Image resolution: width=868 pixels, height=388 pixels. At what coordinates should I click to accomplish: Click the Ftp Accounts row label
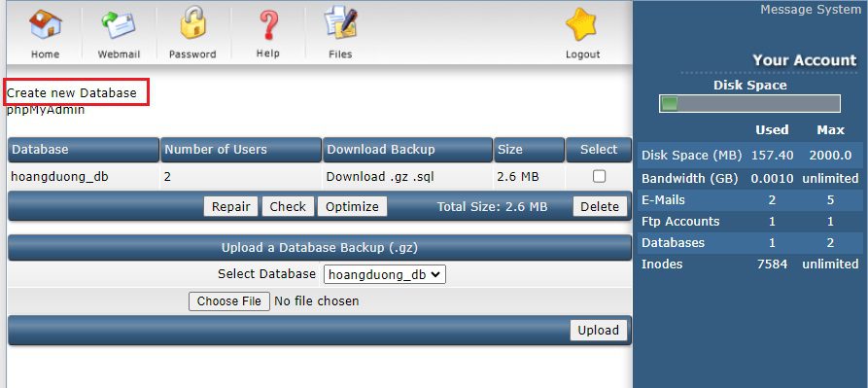click(x=680, y=222)
